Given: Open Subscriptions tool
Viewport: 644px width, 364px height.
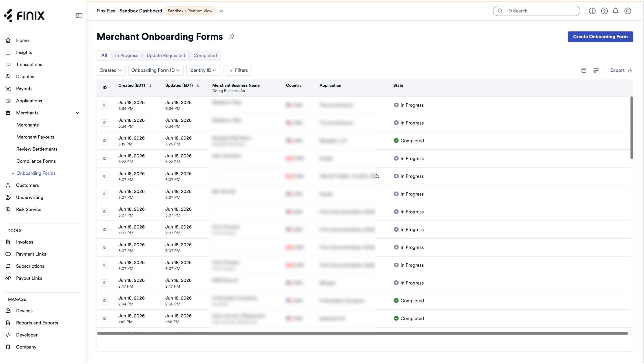Looking at the screenshot, I should [x=30, y=266].
